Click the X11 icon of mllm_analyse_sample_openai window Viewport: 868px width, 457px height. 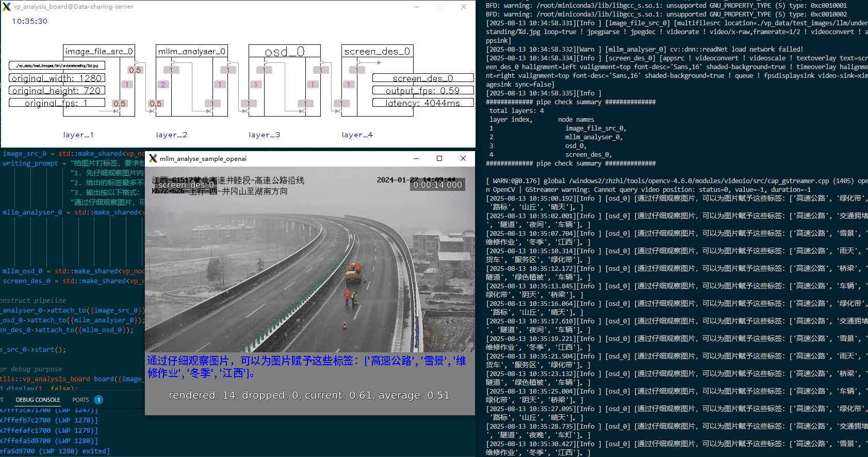pos(153,158)
